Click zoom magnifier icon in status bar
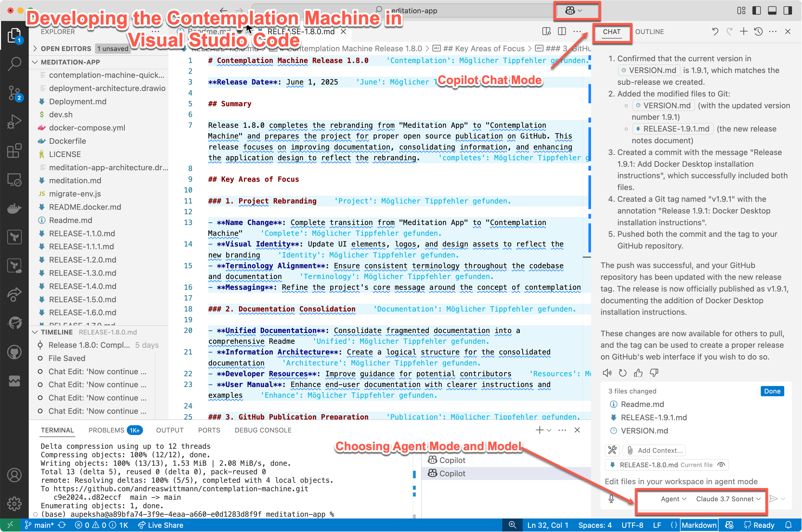 click(512, 525)
